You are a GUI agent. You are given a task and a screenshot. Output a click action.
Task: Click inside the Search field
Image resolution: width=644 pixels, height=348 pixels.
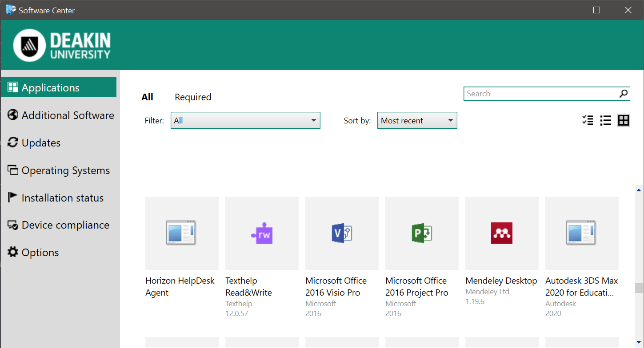tap(533, 94)
